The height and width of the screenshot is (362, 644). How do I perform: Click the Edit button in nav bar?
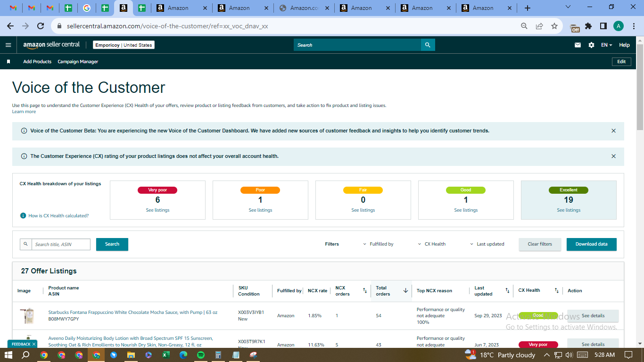point(621,62)
